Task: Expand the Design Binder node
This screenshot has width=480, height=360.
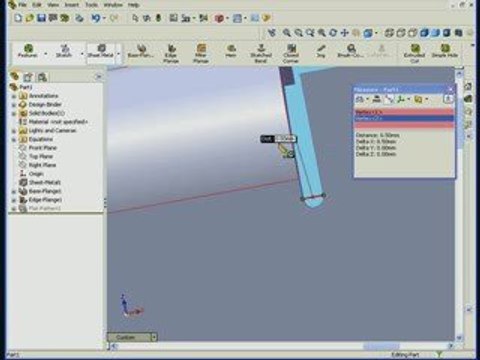Action: click(x=14, y=105)
